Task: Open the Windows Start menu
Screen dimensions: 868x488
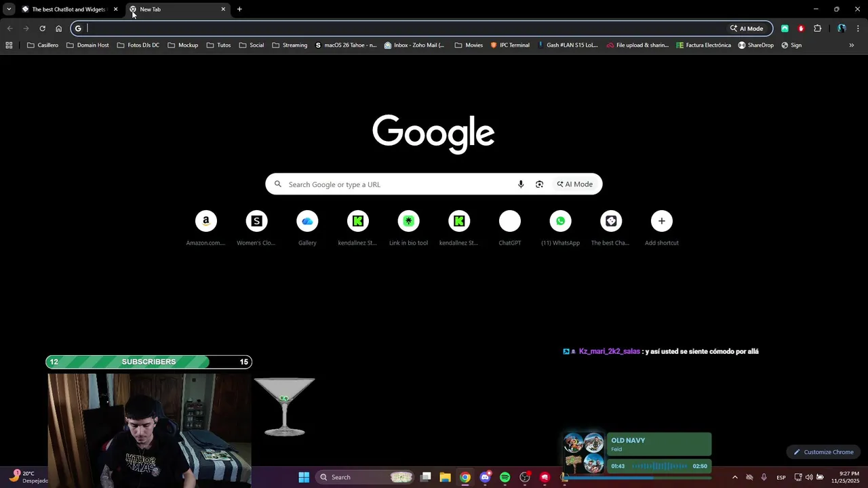Action: point(304,477)
